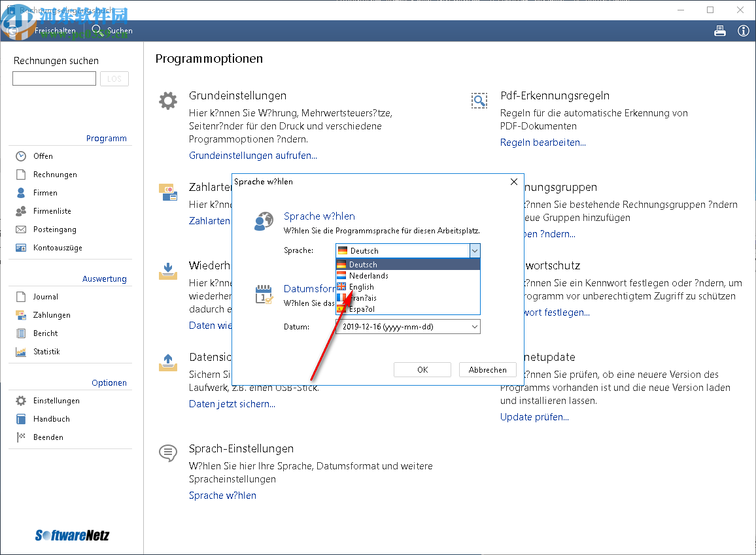Screen dimensions: 756x555
Task: Select English from the language list
Action: point(361,287)
